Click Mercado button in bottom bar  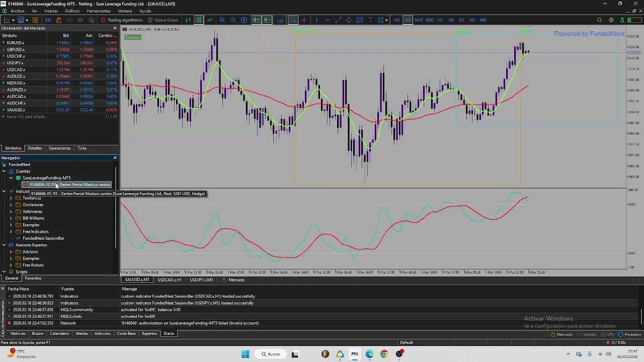561,334
